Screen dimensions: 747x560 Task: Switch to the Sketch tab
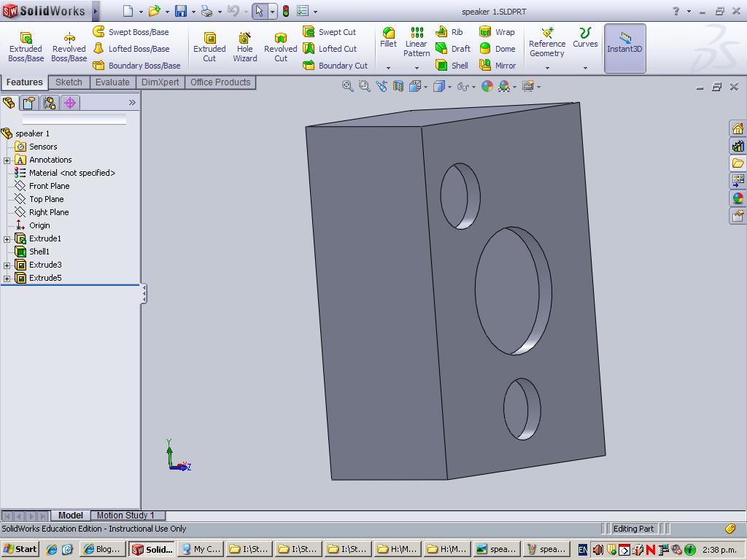[x=69, y=82]
